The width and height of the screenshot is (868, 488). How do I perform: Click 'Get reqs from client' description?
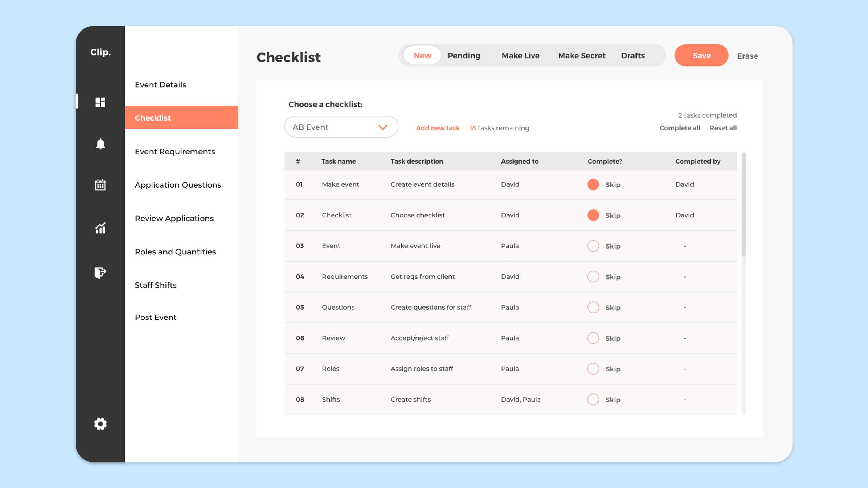click(422, 276)
